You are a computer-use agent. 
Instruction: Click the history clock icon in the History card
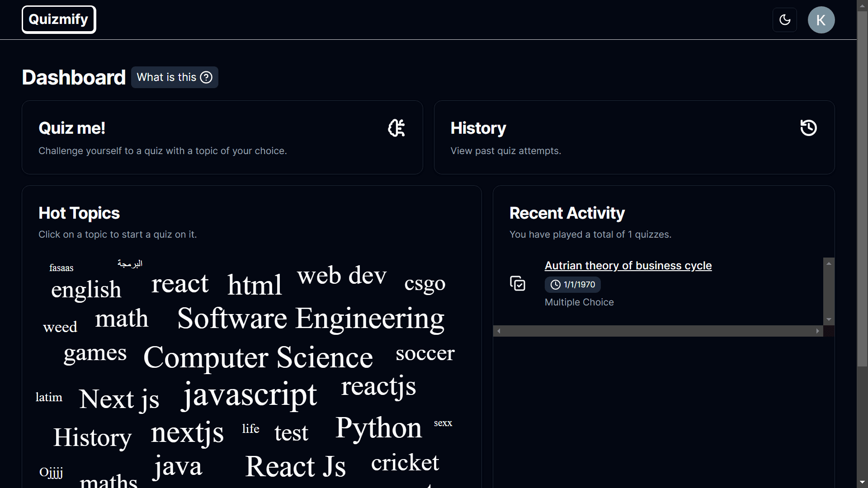[808, 128]
